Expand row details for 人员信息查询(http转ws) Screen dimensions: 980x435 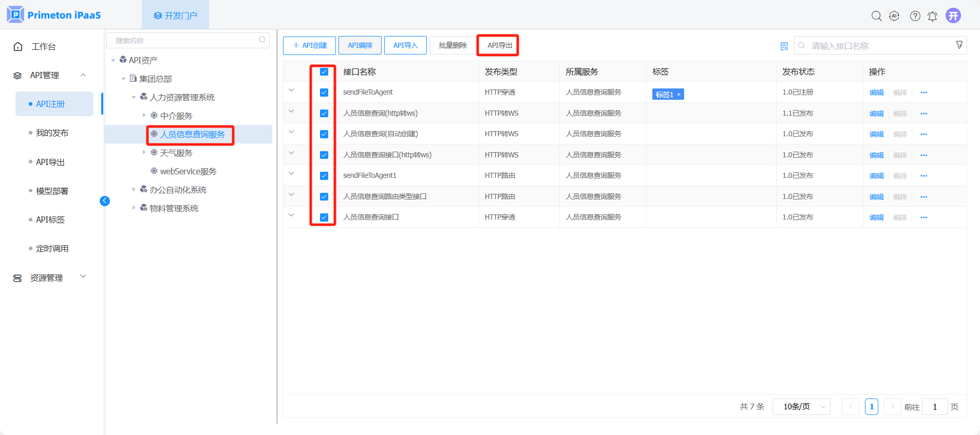(291, 112)
